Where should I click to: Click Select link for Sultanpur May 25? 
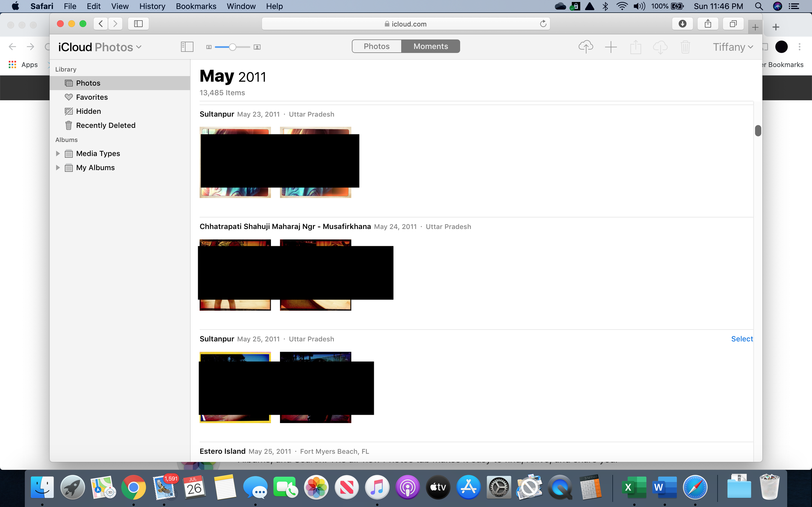click(x=742, y=339)
